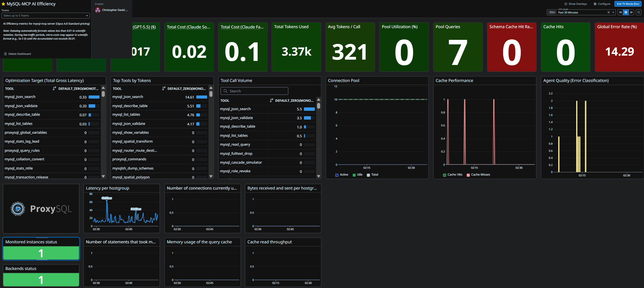This screenshot has height=288, width=644.
Task: Open the Total Tokens Used 3.37k tile
Action: [296, 47]
